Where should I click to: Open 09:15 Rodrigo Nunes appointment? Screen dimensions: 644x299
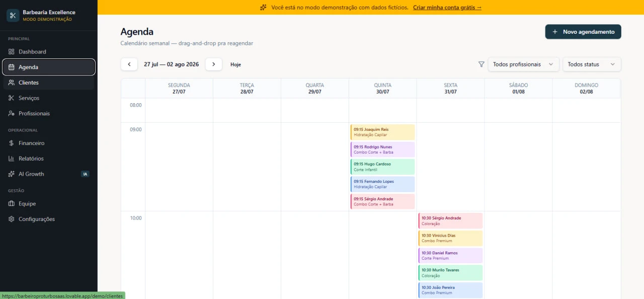[x=382, y=149]
